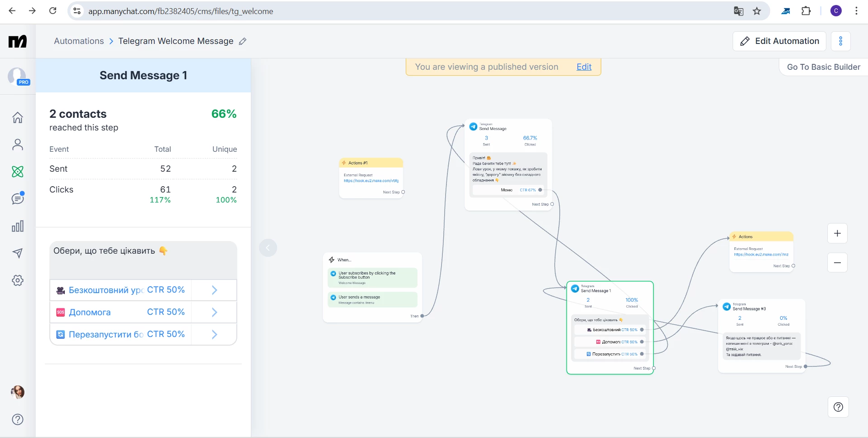
Task: Click the Edit Automation button
Action: coord(779,41)
